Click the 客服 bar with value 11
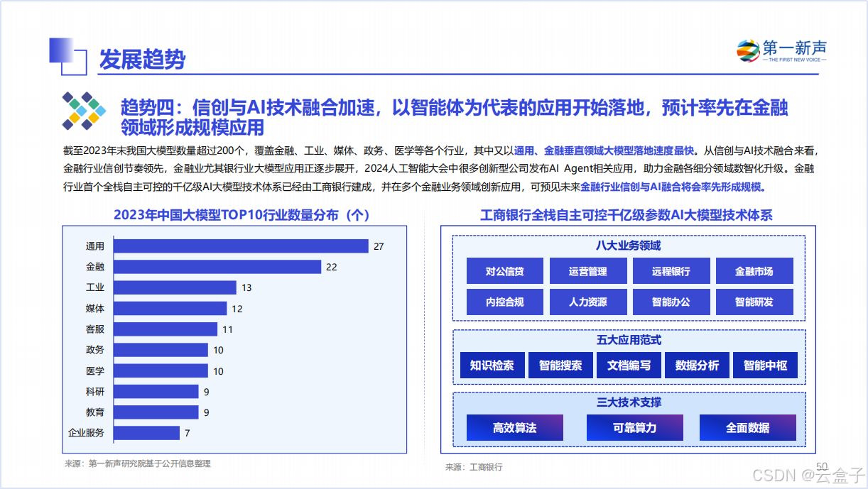 tap(166, 329)
